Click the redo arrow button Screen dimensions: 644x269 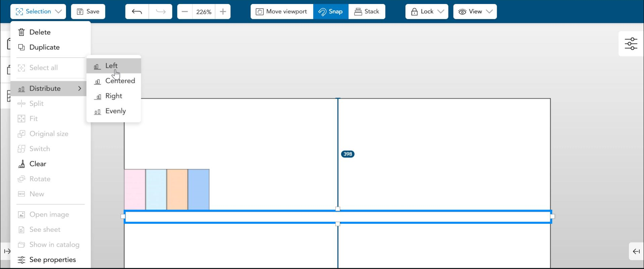pos(161,11)
